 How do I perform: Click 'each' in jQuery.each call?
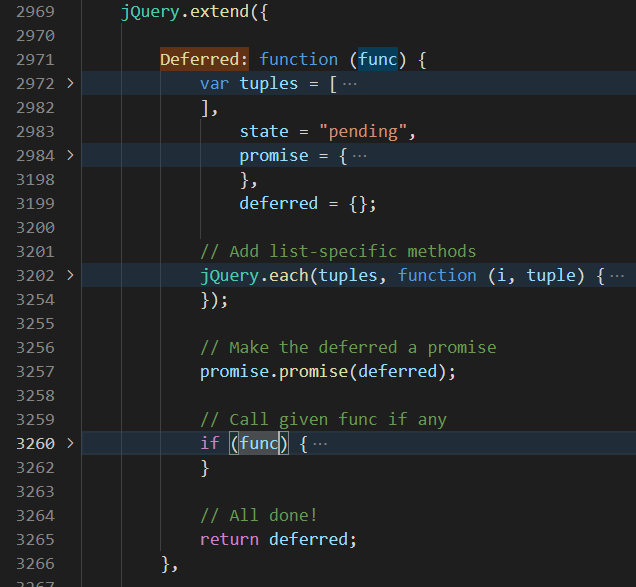click(x=289, y=275)
